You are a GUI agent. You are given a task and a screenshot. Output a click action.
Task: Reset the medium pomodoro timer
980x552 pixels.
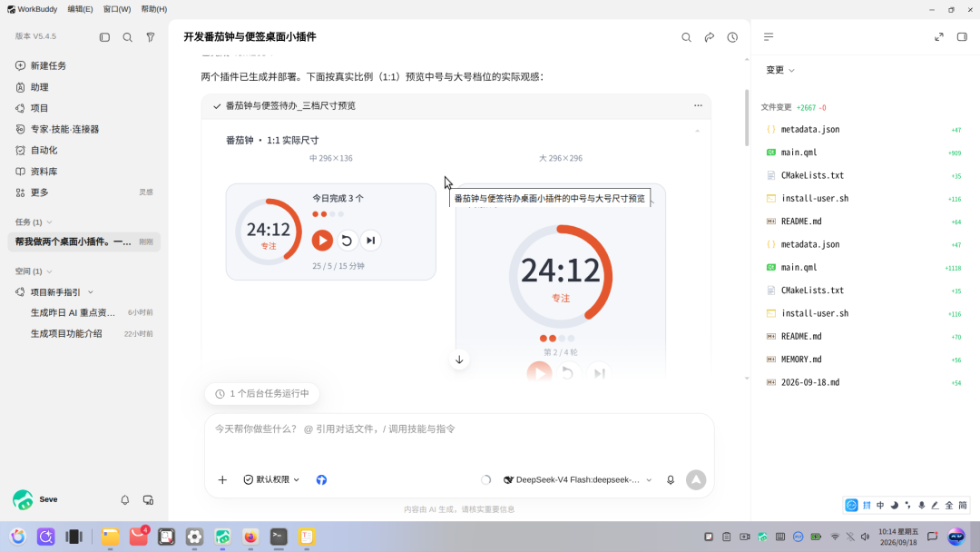tap(347, 241)
